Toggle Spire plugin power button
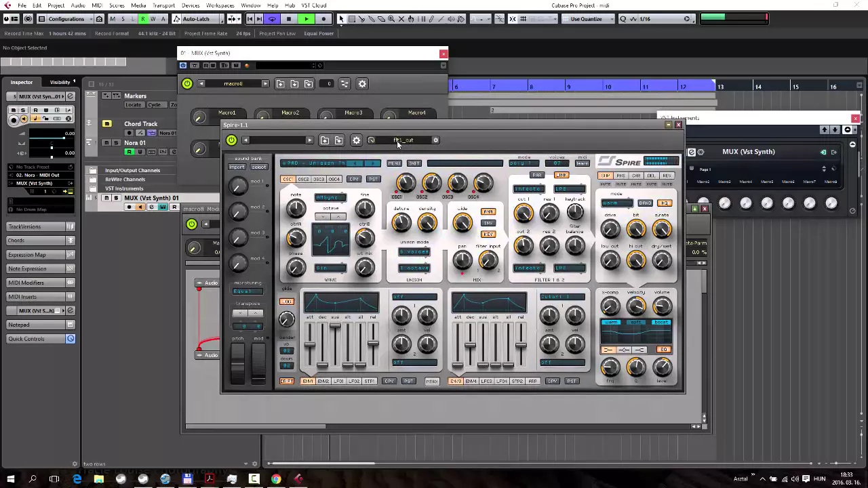The image size is (868, 488). tap(231, 140)
